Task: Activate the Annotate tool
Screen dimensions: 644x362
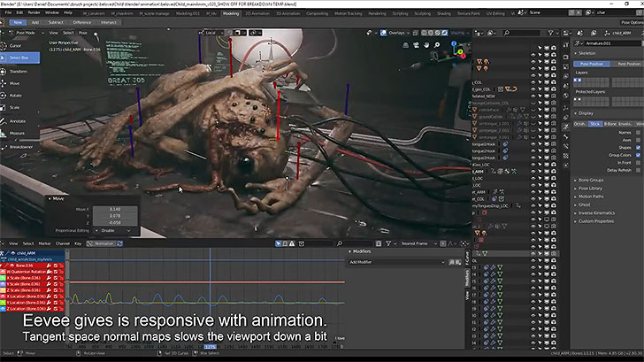Action: pos(19,121)
